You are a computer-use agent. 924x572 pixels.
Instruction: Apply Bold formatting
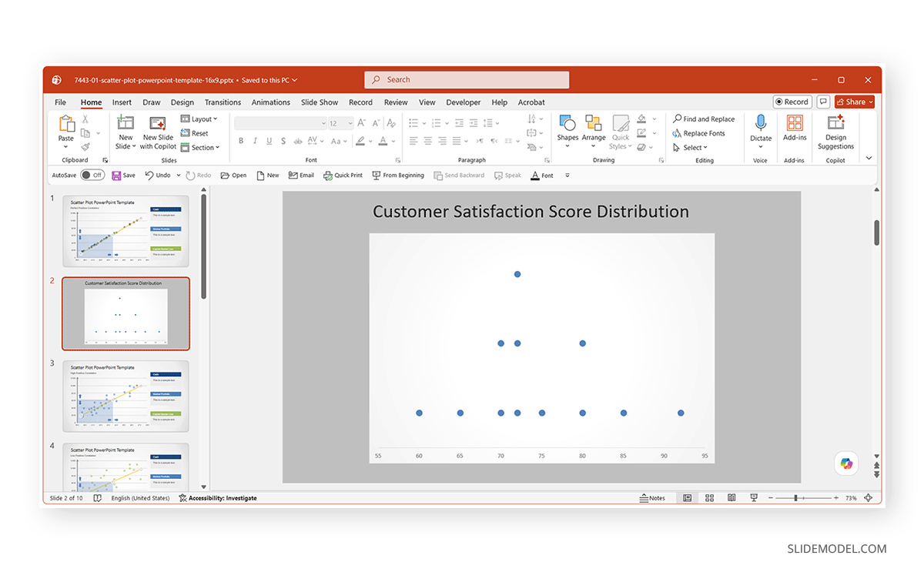[x=241, y=141]
